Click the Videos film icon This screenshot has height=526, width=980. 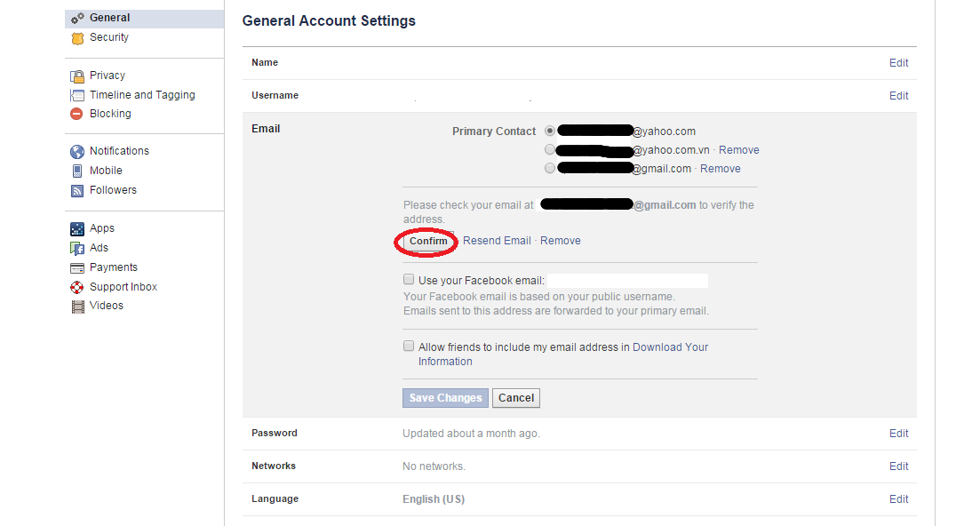(77, 307)
